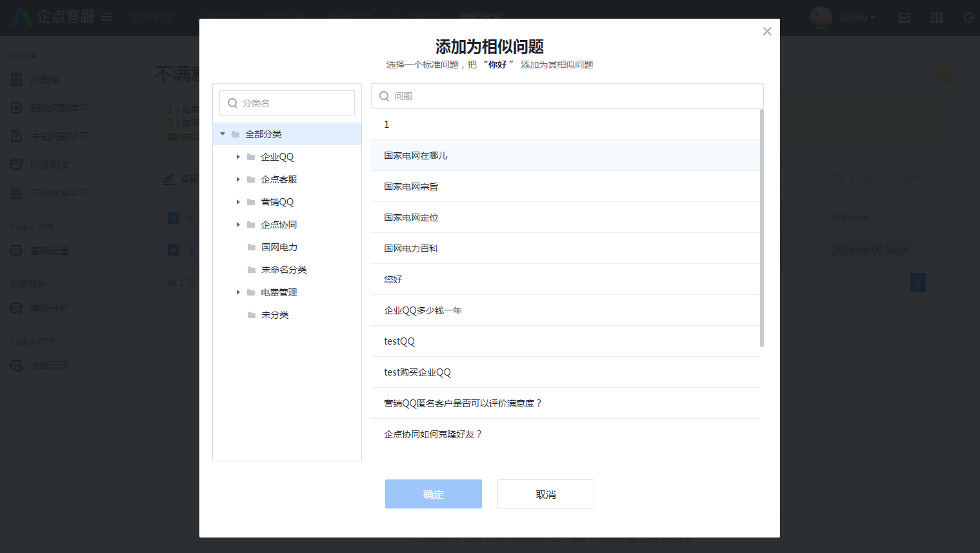Expand the 营销QQ category
The image size is (980, 553).
point(238,202)
